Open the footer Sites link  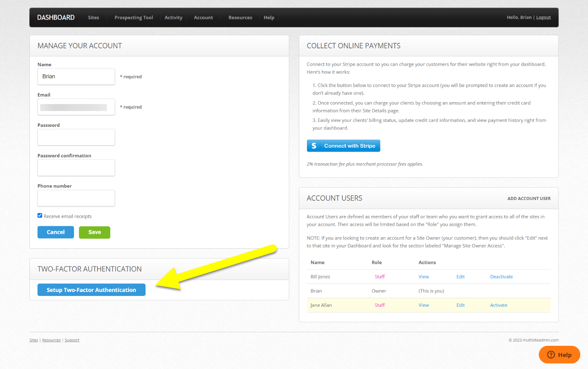tap(34, 340)
